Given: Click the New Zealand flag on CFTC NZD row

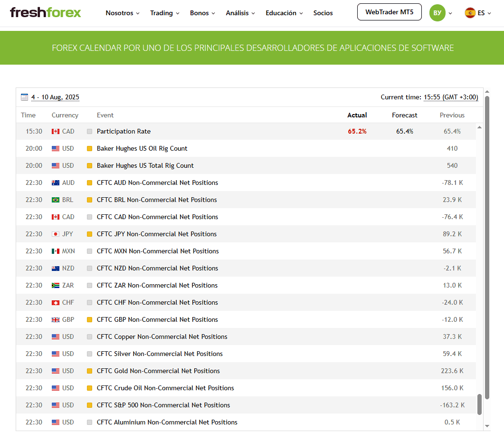Looking at the screenshot, I should pos(56,268).
